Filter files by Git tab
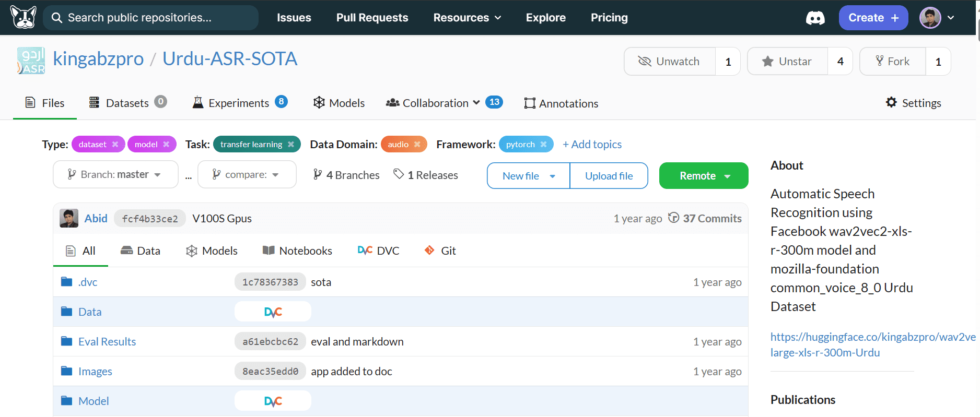Image resolution: width=980 pixels, height=417 pixels. (440, 251)
